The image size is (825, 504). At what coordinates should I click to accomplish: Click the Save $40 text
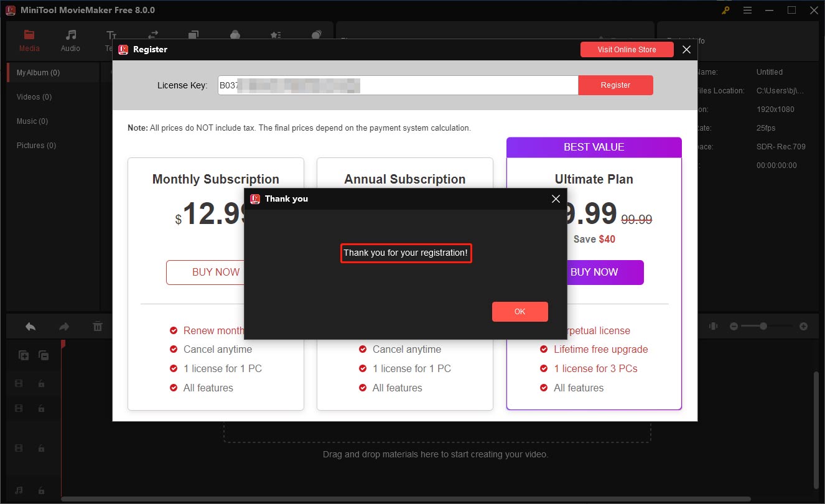pos(594,239)
